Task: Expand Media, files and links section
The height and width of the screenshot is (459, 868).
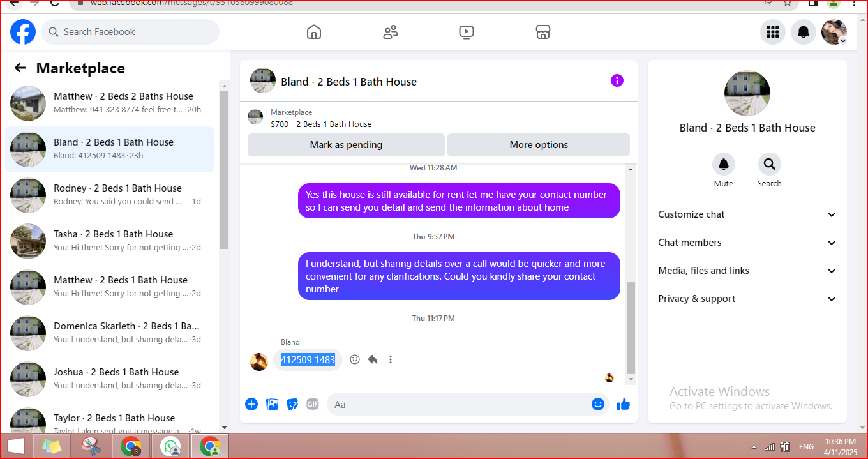Action: point(747,271)
